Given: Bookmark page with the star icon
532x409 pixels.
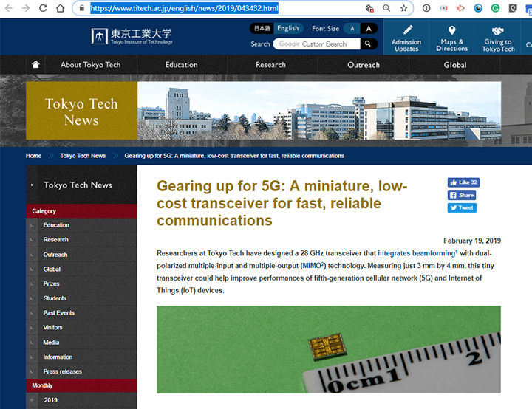Looking at the screenshot, I should (x=403, y=8).
